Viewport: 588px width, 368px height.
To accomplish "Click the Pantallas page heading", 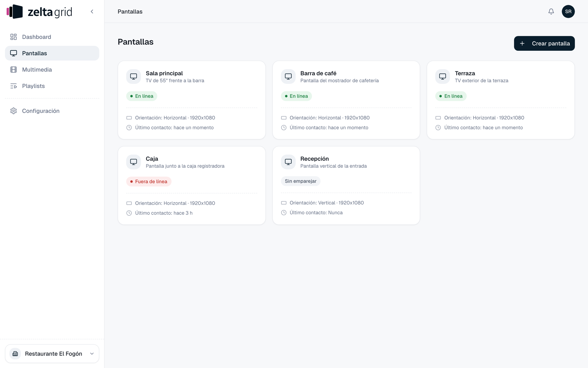I will (136, 42).
